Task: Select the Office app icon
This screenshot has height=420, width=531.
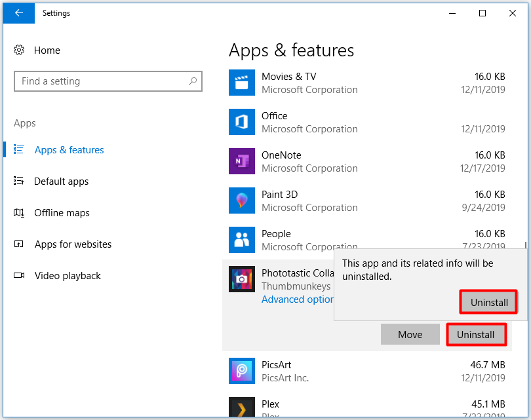Action: (242, 122)
